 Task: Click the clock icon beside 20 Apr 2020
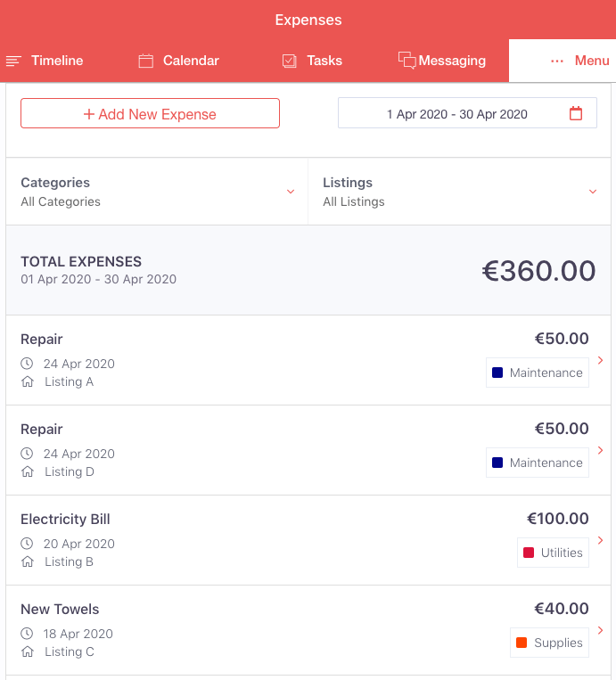click(27, 544)
